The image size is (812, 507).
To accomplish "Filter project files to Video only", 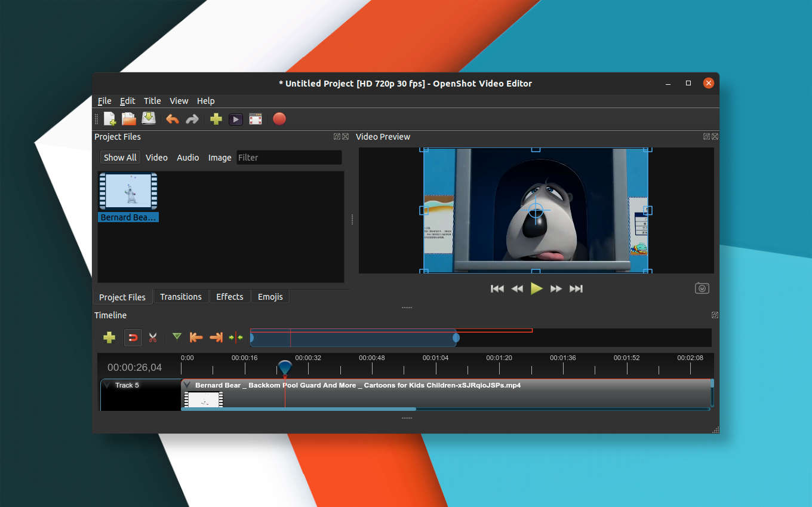I will (x=156, y=157).
